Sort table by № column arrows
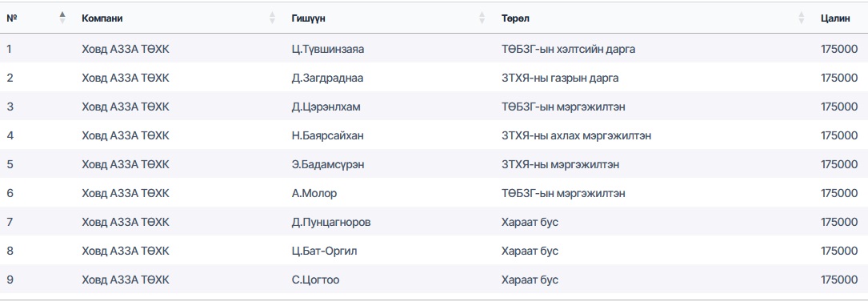 click(62, 18)
